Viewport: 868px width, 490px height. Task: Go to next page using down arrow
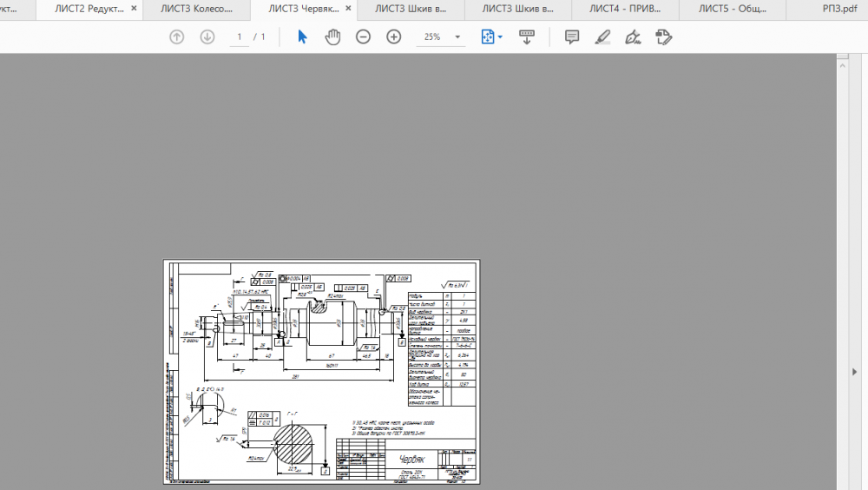coord(207,37)
